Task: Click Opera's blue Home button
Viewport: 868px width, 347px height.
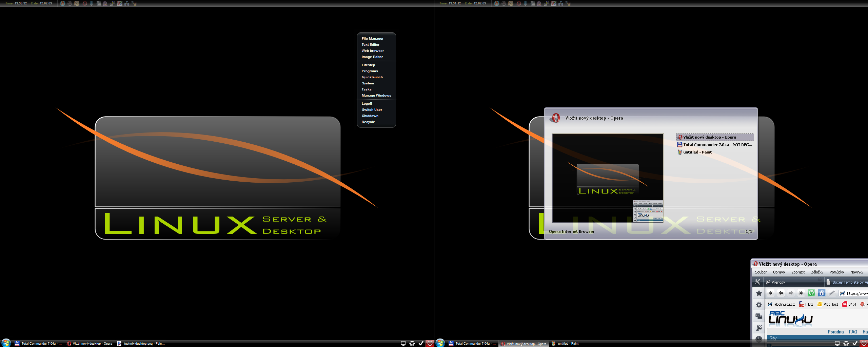Action: [x=822, y=293]
